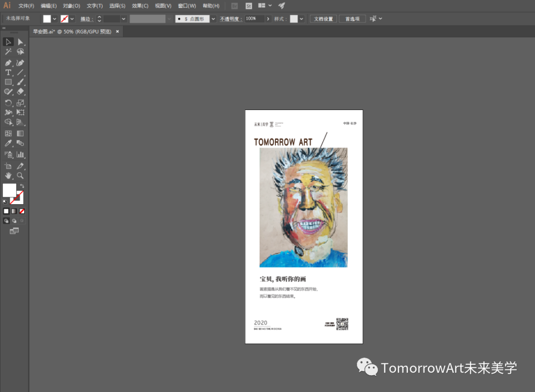Set paint mode to Gradient
This screenshot has width=535, height=392.
click(14, 212)
